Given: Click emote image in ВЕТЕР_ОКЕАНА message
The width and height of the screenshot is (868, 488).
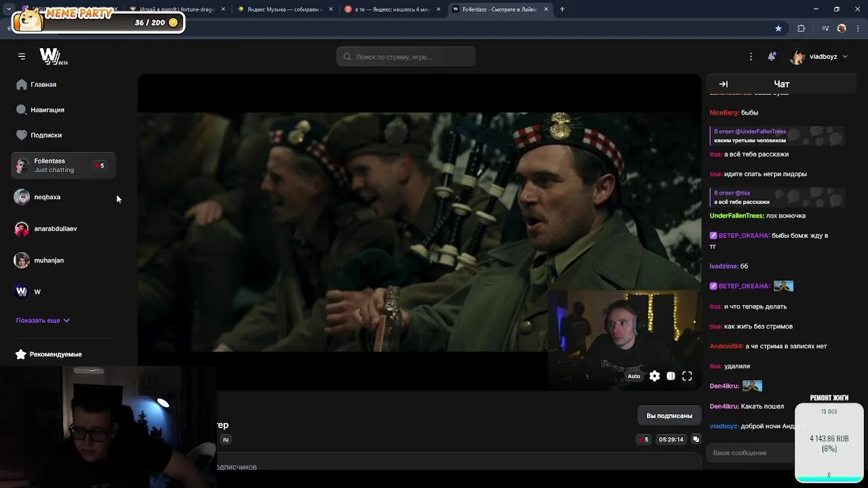Looking at the screenshot, I should pyautogui.click(x=783, y=286).
